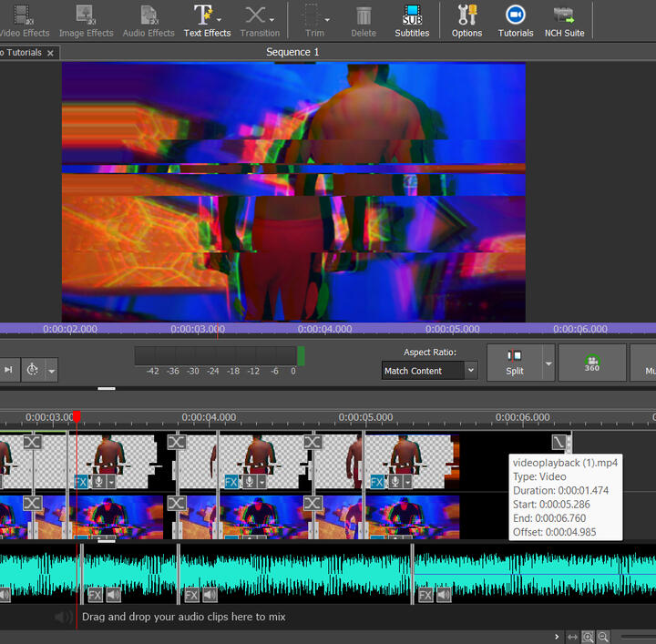Close the Tutorials tab
The height and width of the screenshot is (644, 656).
pyautogui.click(x=51, y=53)
